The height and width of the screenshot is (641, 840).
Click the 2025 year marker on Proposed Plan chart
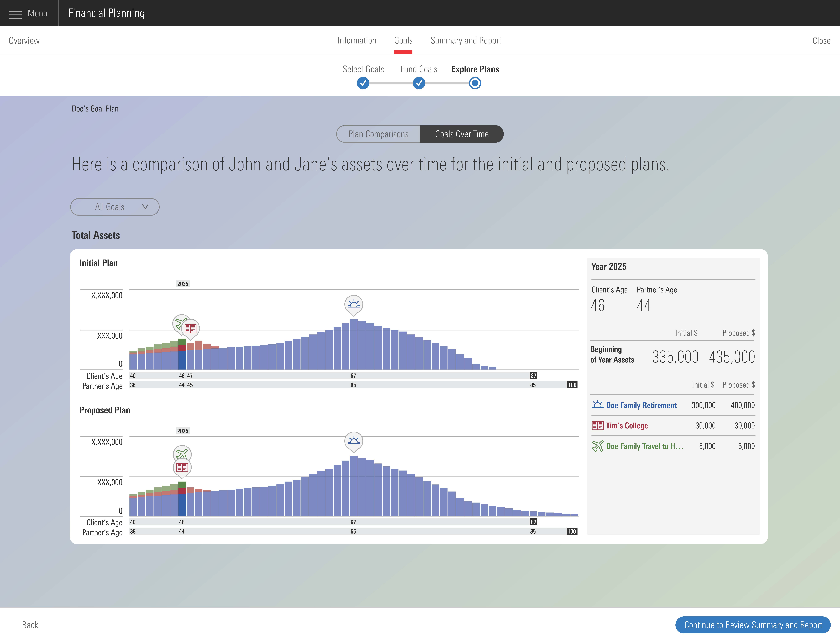183,431
